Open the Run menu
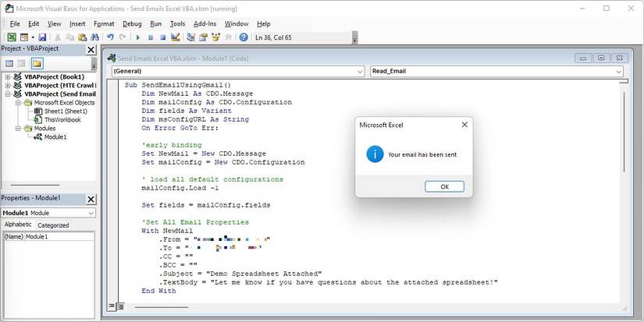644x322 pixels. (x=155, y=24)
